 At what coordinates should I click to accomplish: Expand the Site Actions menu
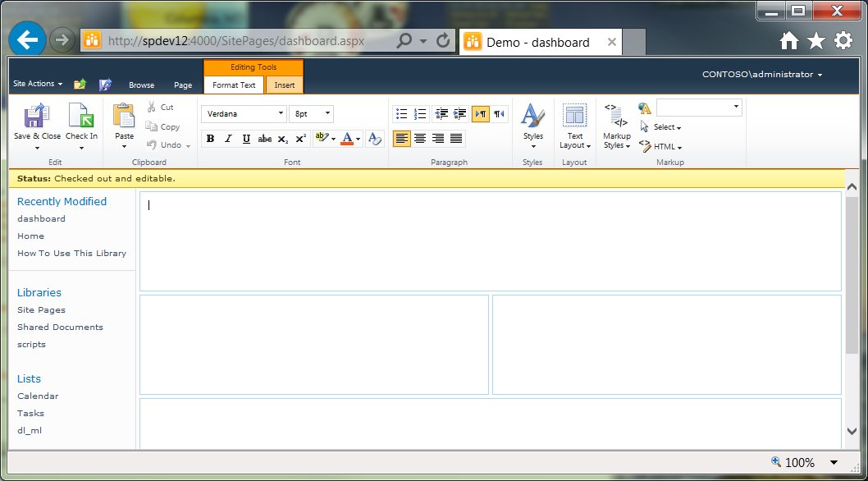[39, 84]
